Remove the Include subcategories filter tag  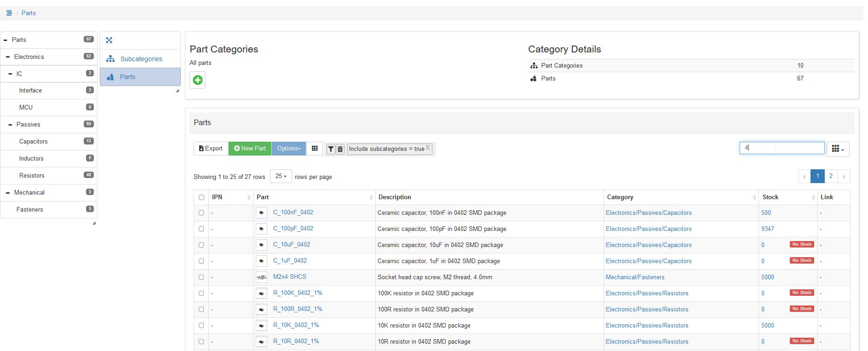pyautogui.click(x=428, y=148)
